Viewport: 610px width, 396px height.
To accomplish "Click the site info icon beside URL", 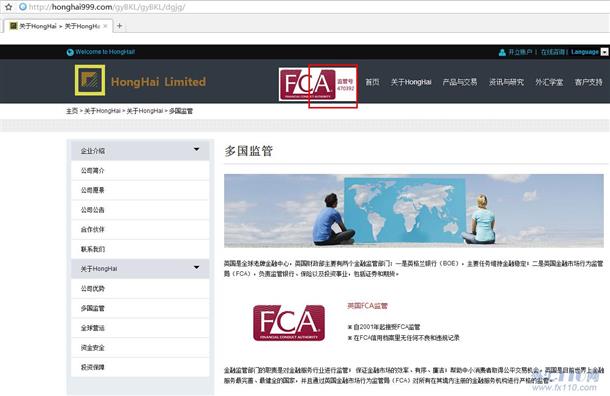I will click(23, 7).
